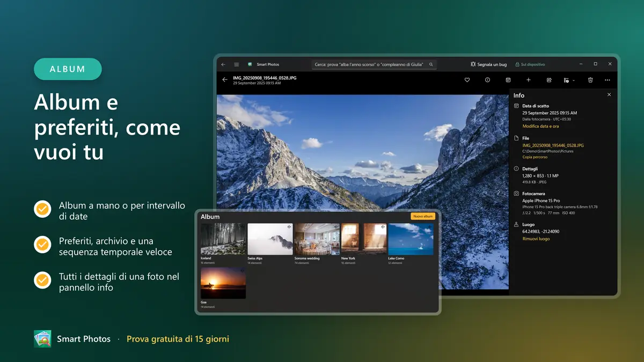Click the Smart Photos app icon
The image size is (644, 362).
(x=250, y=64)
